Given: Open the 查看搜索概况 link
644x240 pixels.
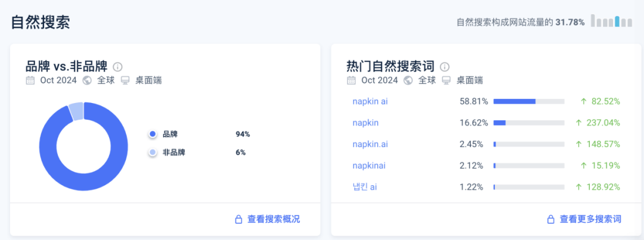Looking at the screenshot, I should coord(274,219).
